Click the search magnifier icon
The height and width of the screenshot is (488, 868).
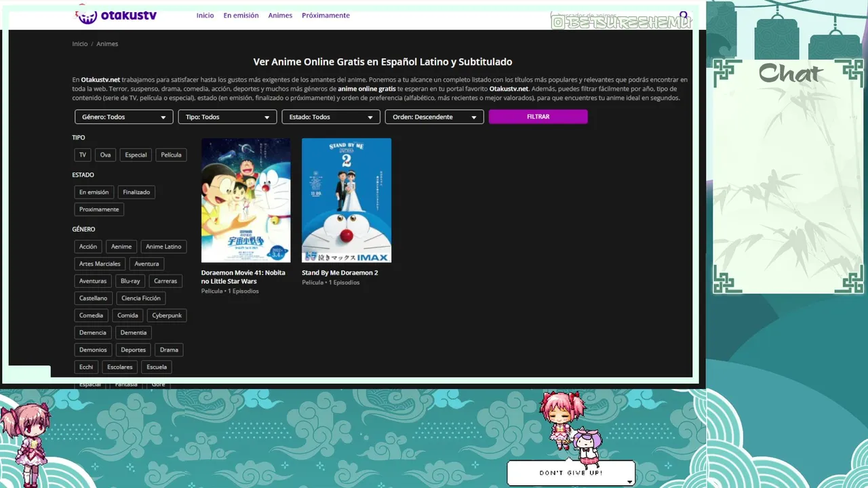683,15
